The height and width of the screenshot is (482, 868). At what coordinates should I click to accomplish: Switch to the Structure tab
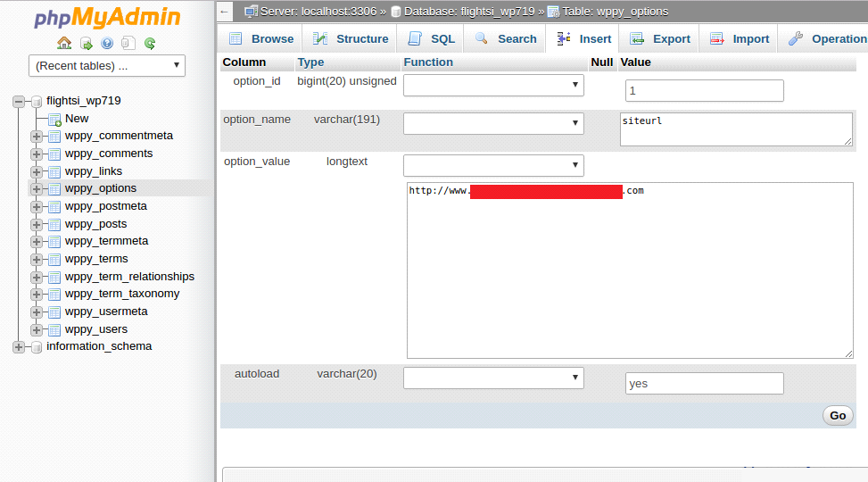pos(351,38)
